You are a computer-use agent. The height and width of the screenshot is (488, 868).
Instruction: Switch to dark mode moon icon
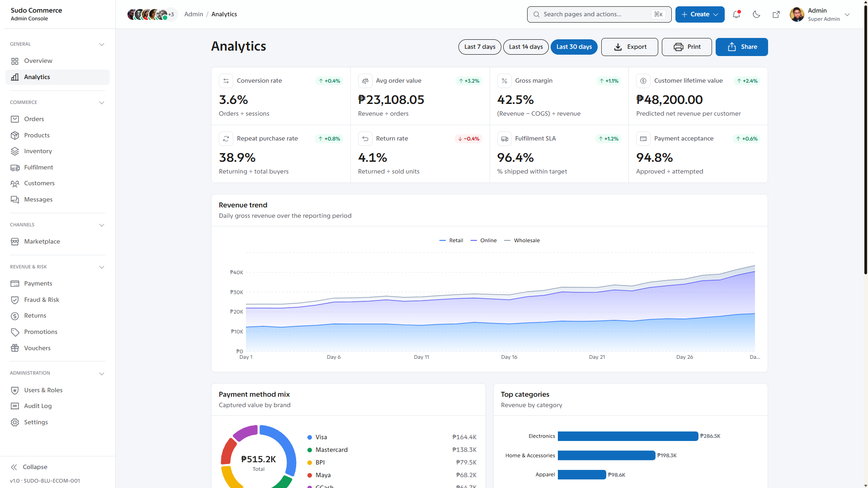point(756,14)
